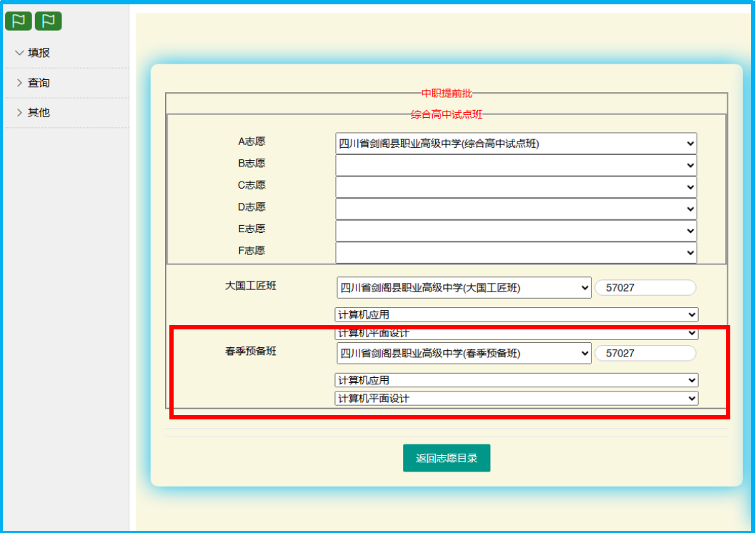
Task: Open the A志愿 school dropdown
Action: 516,144
